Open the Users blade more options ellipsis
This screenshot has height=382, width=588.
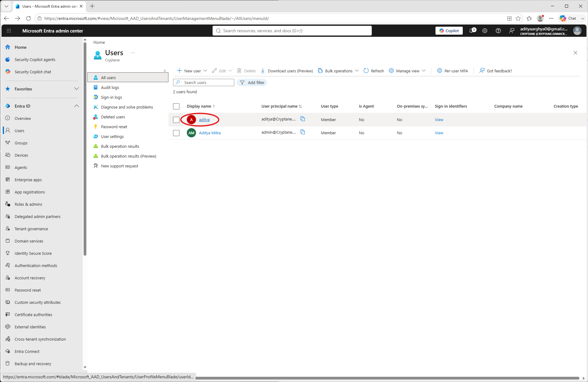(133, 53)
